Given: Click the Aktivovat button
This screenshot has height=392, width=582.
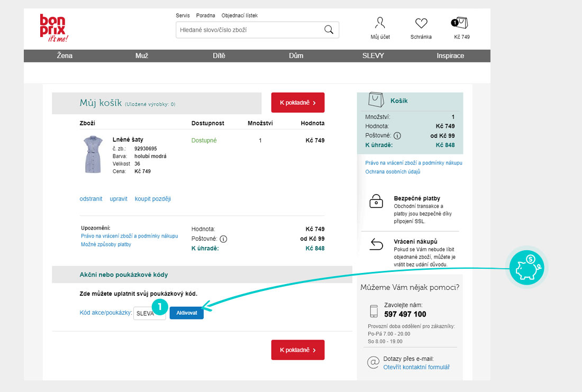Looking at the screenshot, I should pos(187,313).
